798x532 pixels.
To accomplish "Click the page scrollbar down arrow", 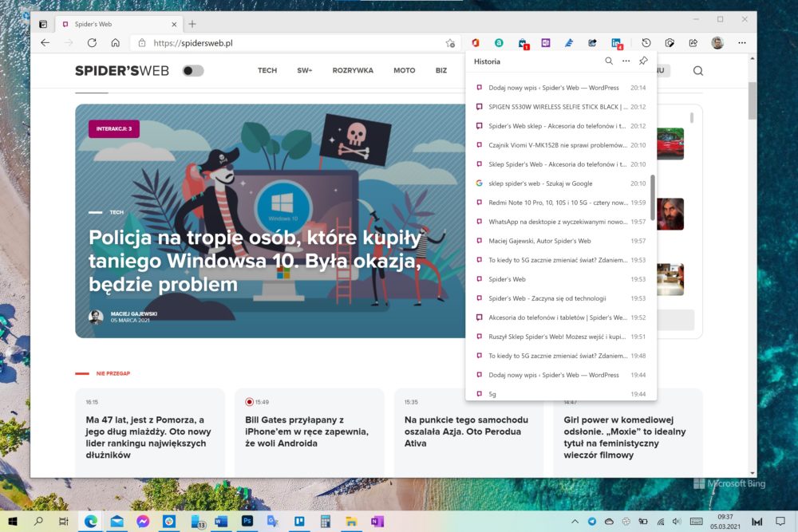I will pyautogui.click(x=753, y=473).
